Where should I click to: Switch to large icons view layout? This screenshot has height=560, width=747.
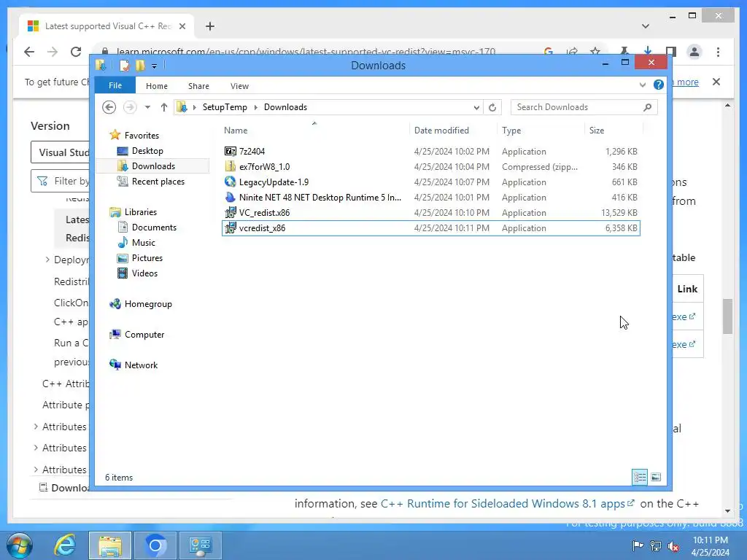coord(656,477)
